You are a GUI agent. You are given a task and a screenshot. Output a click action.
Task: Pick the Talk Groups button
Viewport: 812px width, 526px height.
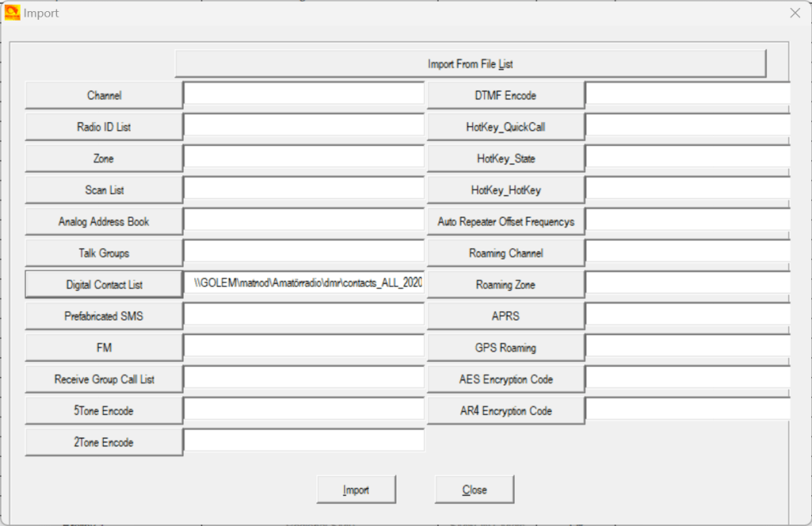[x=104, y=253]
